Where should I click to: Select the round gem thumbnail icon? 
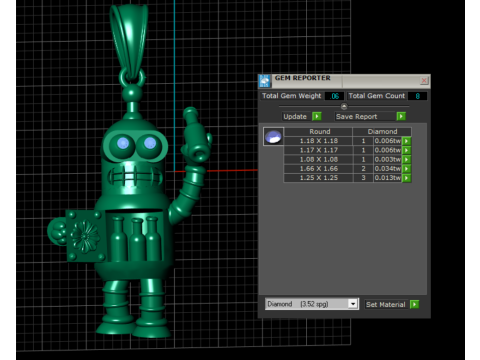pos(273,136)
